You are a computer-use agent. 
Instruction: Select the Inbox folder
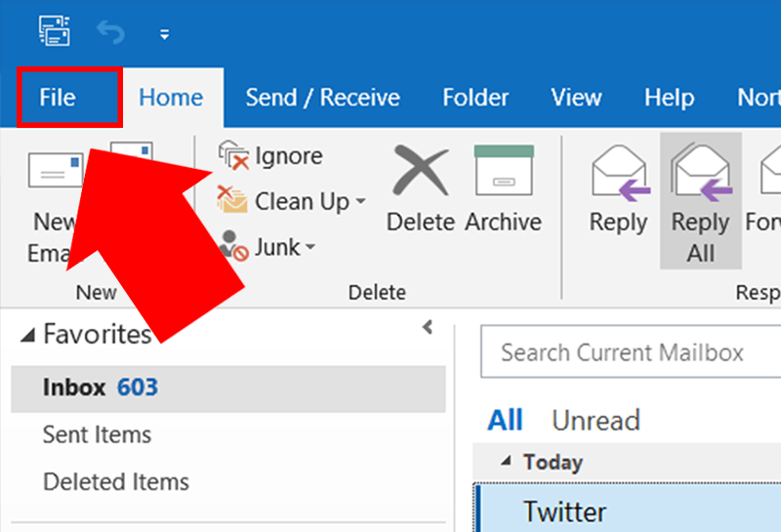pyautogui.click(x=228, y=389)
